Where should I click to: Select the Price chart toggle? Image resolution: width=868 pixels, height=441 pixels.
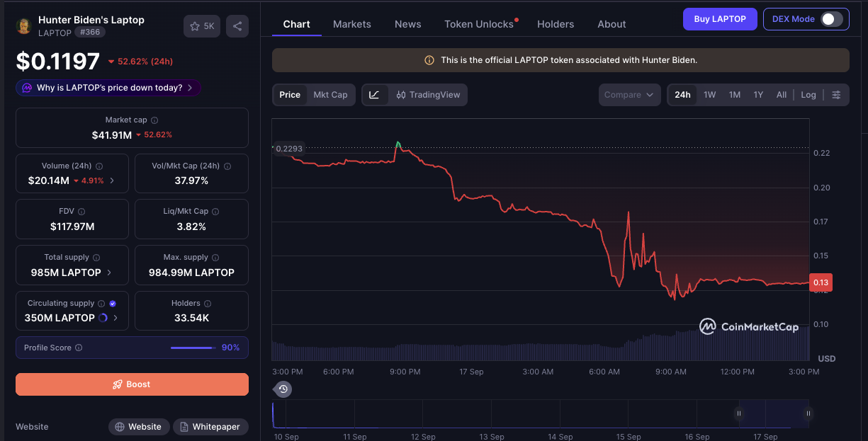point(290,95)
